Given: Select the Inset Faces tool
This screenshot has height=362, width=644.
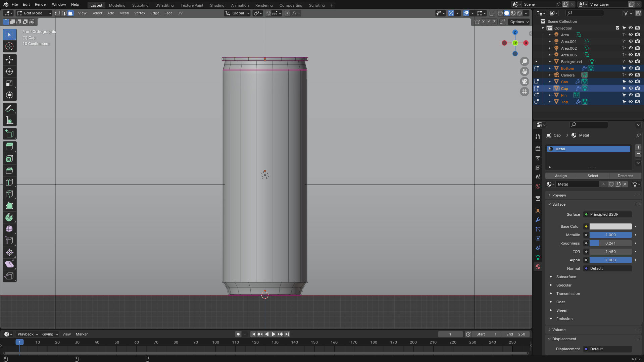Looking at the screenshot, I should coord(9,159).
